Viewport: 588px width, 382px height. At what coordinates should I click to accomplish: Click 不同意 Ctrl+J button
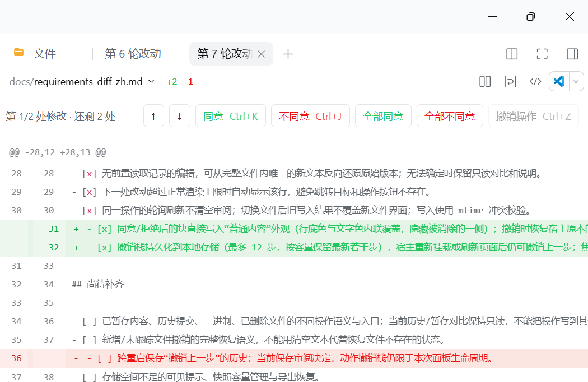click(310, 117)
